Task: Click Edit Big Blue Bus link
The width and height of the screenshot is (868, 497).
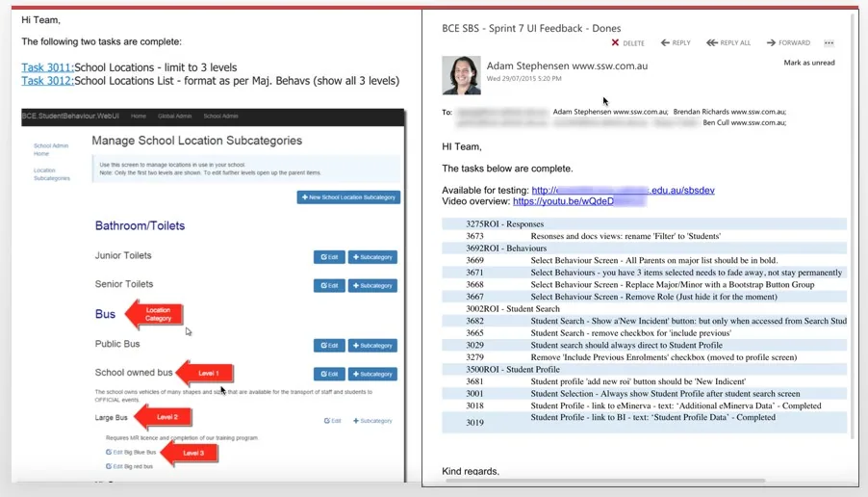Action: (x=131, y=452)
